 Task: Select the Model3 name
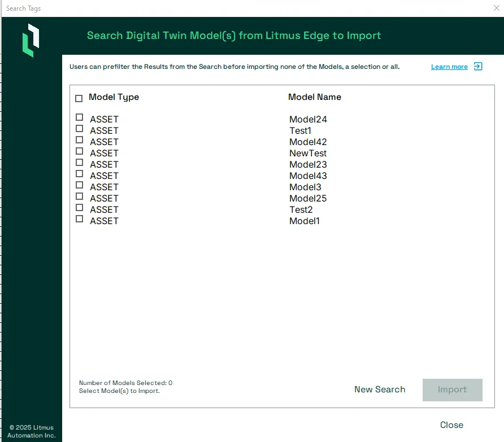[x=305, y=187]
